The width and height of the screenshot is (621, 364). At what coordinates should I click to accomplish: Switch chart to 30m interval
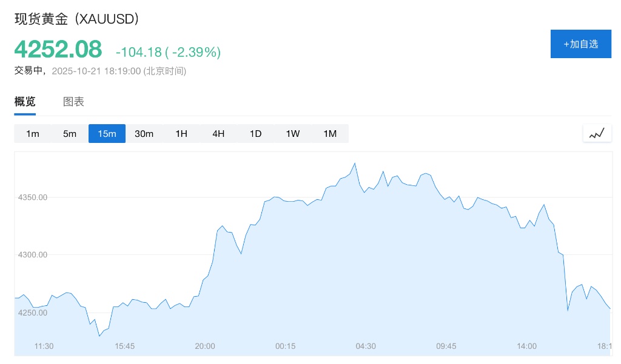[144, 134]
